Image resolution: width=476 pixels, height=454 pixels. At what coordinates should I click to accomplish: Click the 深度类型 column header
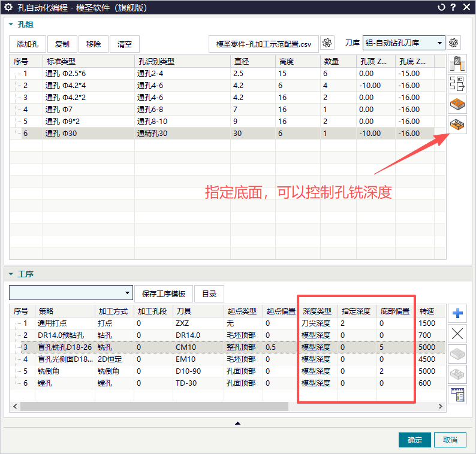coord(318,311)
